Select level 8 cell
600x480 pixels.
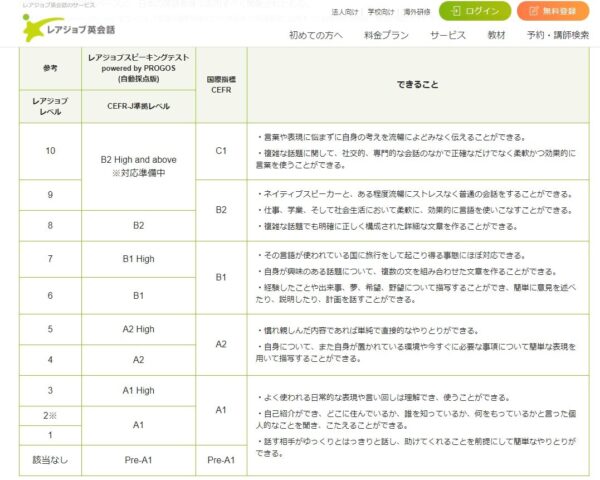50,225
